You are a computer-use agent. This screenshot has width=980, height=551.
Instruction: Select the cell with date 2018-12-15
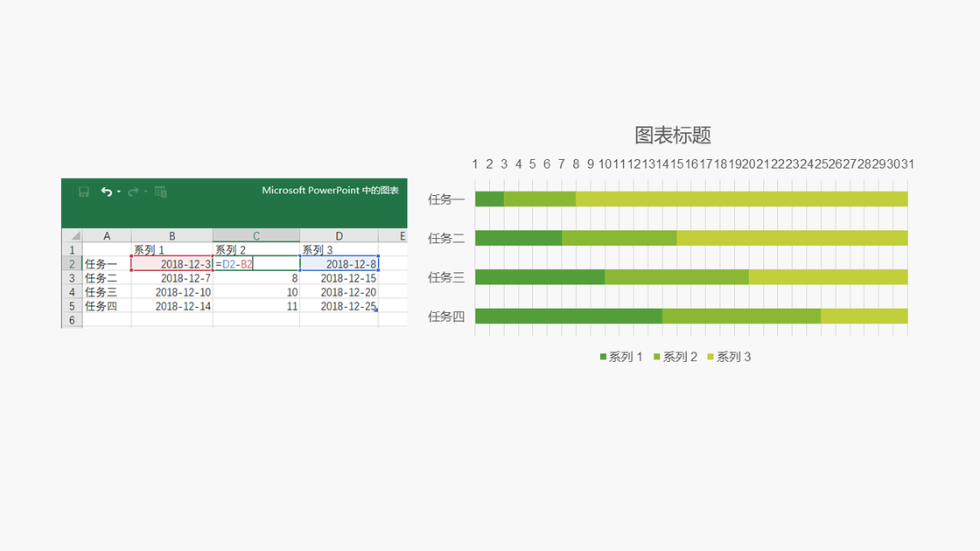point(339,278)
